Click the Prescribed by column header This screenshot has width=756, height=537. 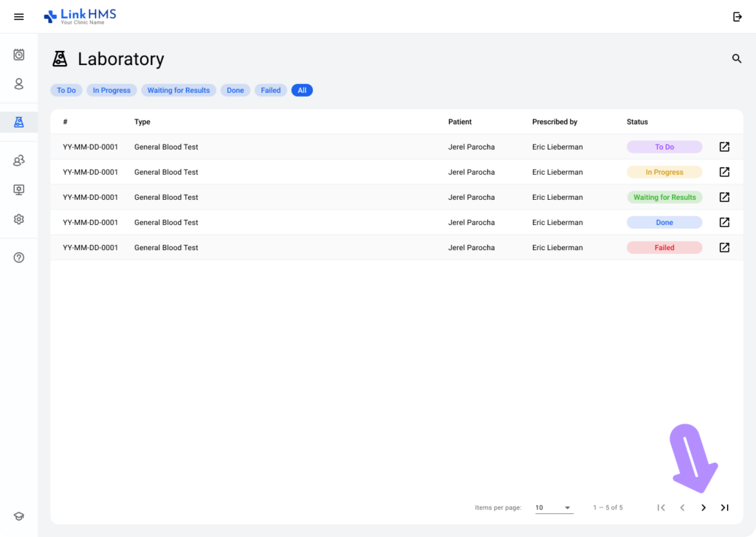tap(554, 122)
